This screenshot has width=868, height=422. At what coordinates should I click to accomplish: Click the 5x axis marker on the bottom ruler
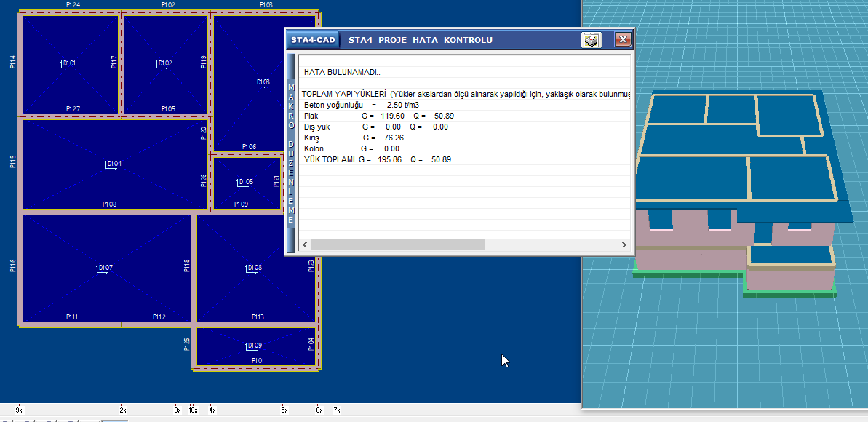click(284, 410)
